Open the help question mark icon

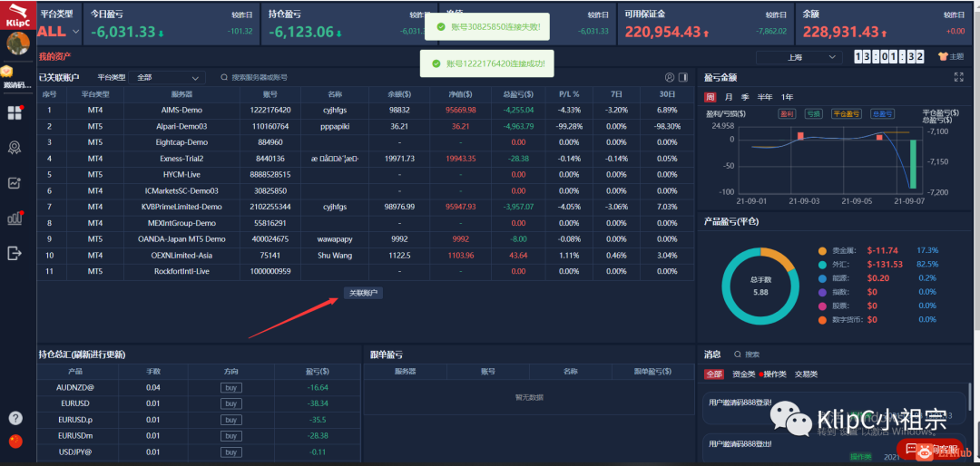pos(15,418)
